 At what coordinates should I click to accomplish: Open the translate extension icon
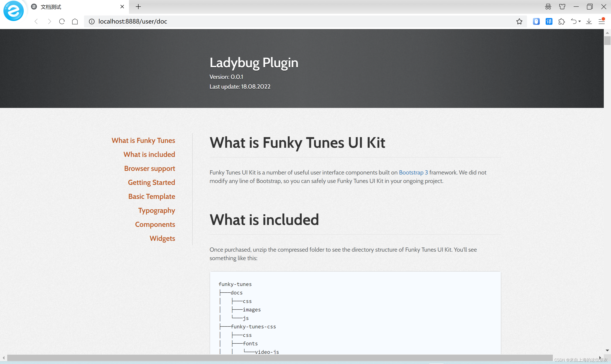pyautogui.click(x=549, y=22)
